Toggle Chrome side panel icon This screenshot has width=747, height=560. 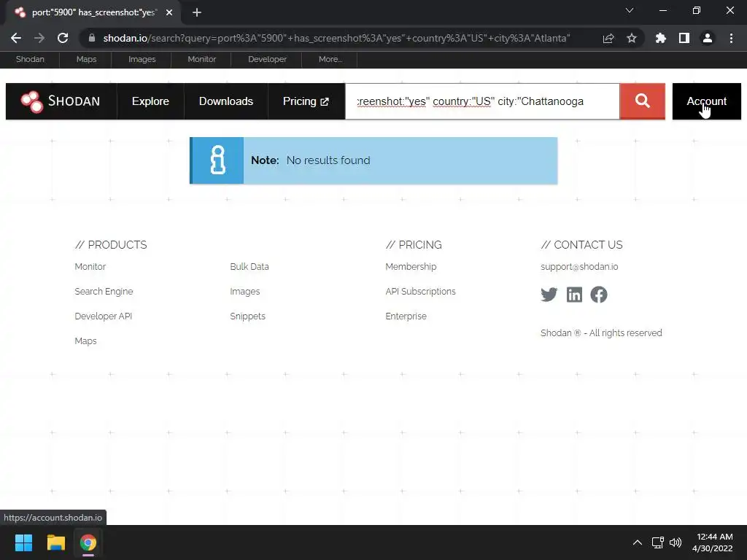click(x=684, y=38)
